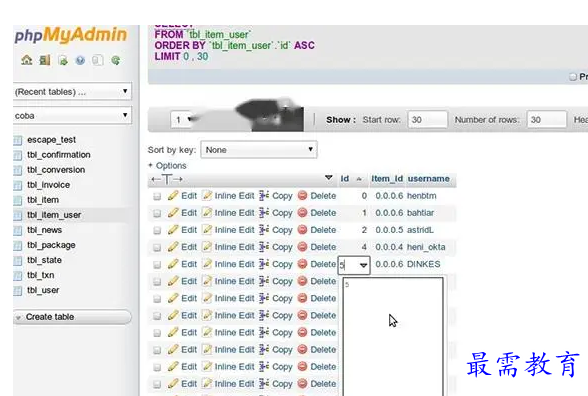Screen dimensions: 588x396
Task: Open the Recent tables dropdown
Action: (72, 92)
